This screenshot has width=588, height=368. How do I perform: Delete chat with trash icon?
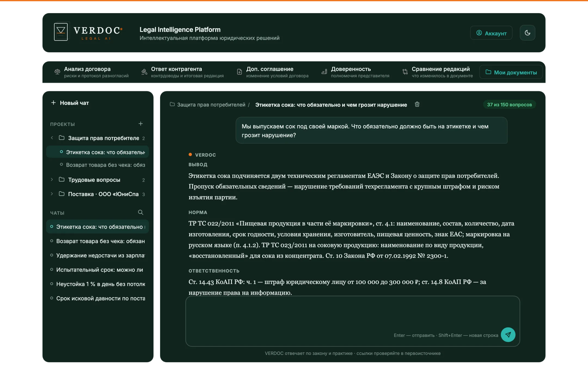click(417, 104)
